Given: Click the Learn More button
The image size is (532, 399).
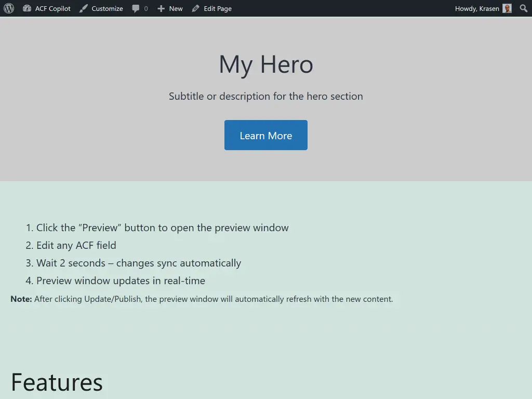Looking at the screenshot, I should tap(265, 135).
